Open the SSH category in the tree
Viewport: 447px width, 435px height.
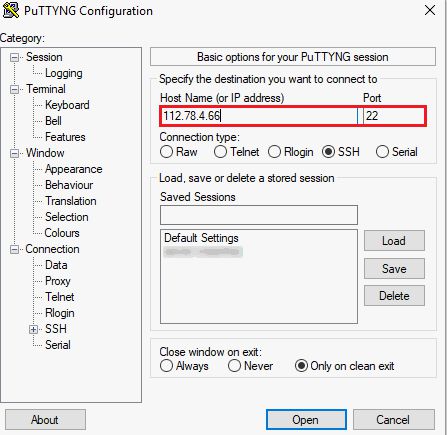(56, 329)
